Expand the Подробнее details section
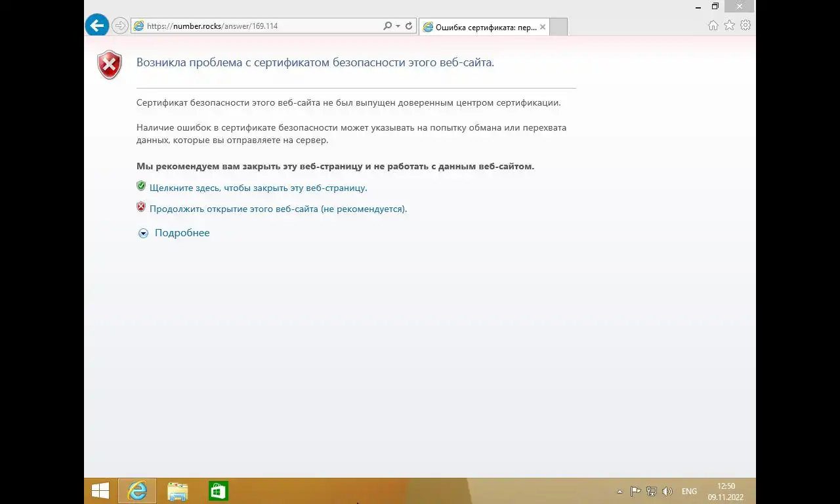The height and width of the screenshot is (504, 840). coord(143,233)
